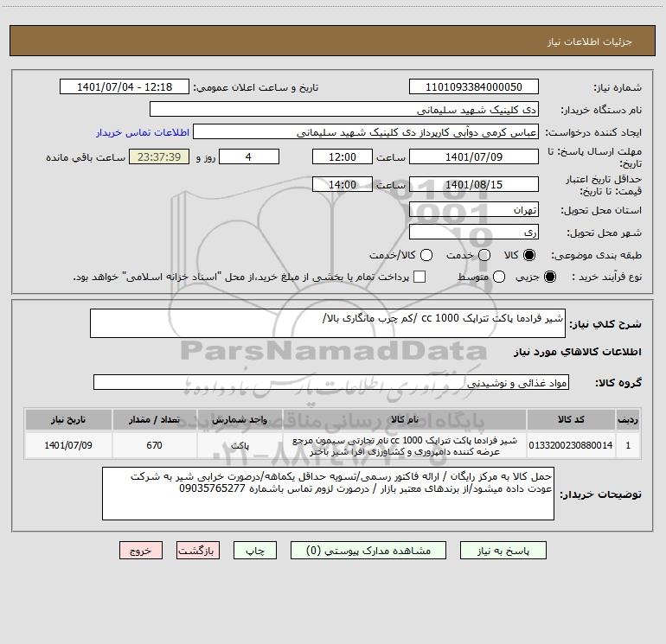Click the buyer name field دی کلینیک شهید سلیمانی

point(344,110)
